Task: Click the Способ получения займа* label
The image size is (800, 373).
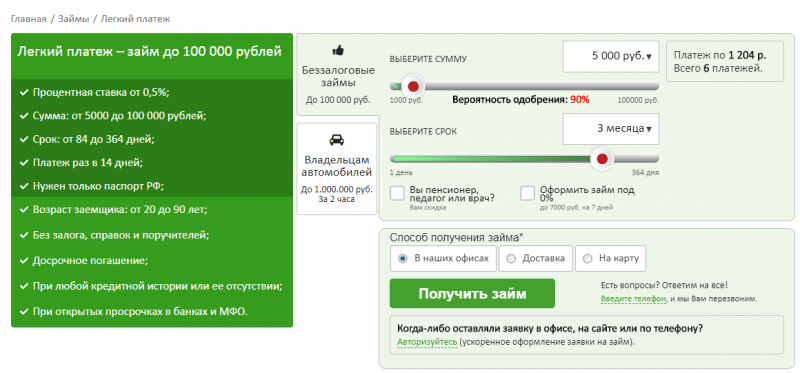Action: pos(457,237)
